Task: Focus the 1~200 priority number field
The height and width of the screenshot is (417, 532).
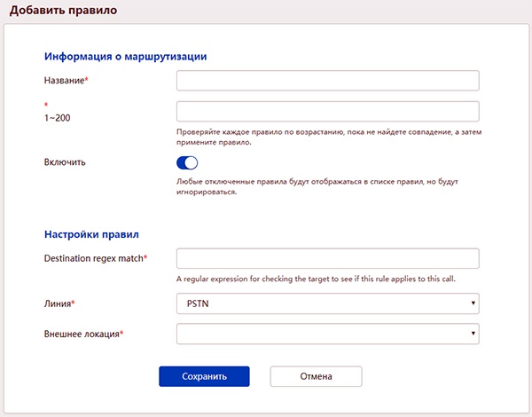Action: [x=328, y=112]
